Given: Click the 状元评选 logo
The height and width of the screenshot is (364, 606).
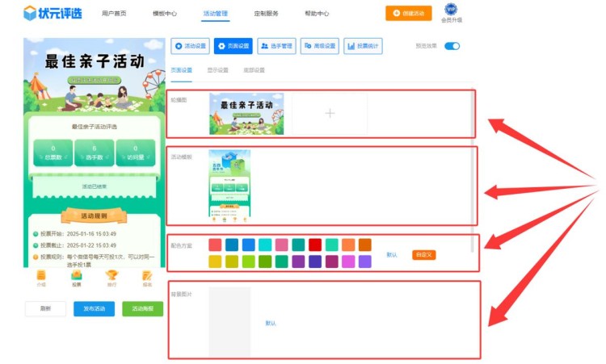Looking at the screenshot, I should 51,13.
